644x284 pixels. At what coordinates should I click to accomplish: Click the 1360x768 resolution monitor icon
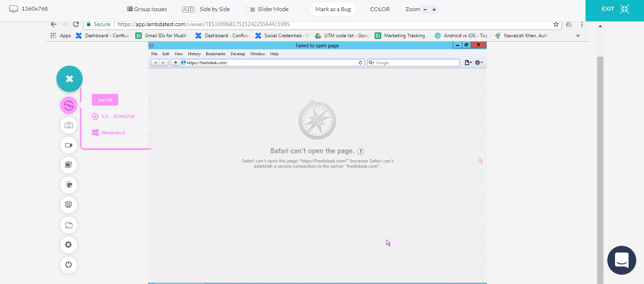tap(14, 9)
